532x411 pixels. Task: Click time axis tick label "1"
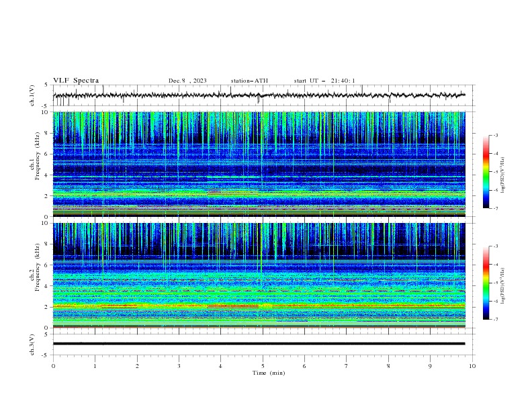click(x=95, y=366)
